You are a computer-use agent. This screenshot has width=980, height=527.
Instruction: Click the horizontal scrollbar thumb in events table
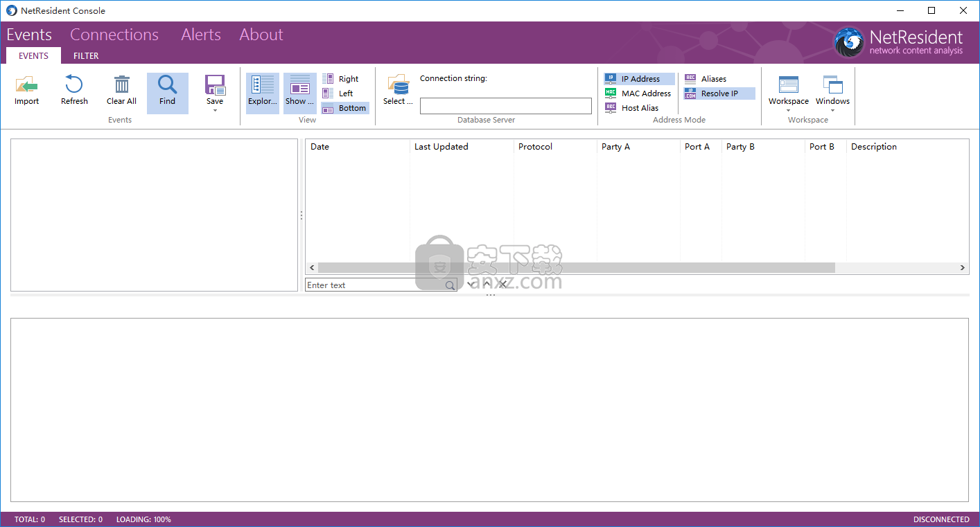[577, 267]
